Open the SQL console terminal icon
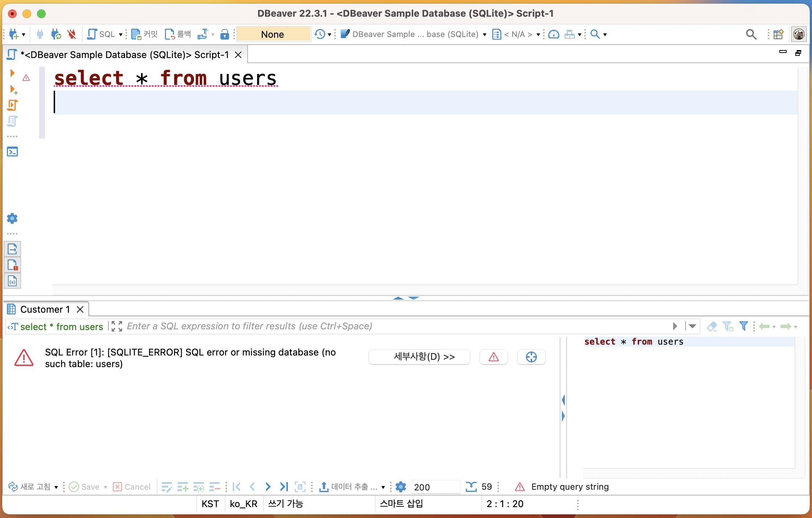Screen dimensions: 812x518 [12, 152]
